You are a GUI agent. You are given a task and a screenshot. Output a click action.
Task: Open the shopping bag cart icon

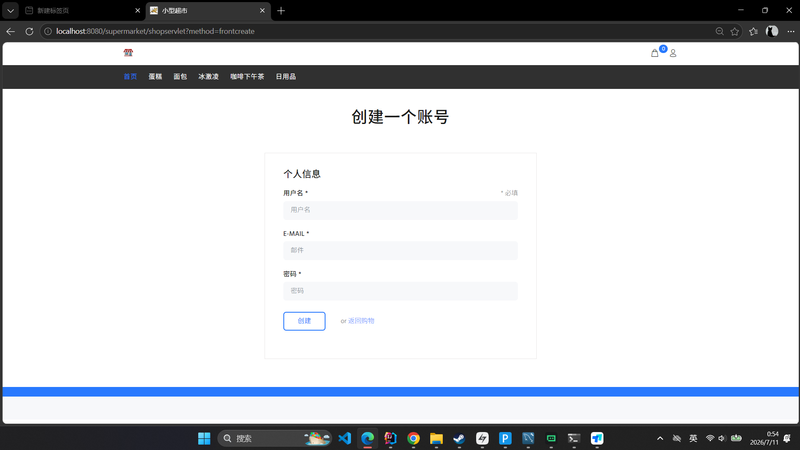tap(655, 53)
